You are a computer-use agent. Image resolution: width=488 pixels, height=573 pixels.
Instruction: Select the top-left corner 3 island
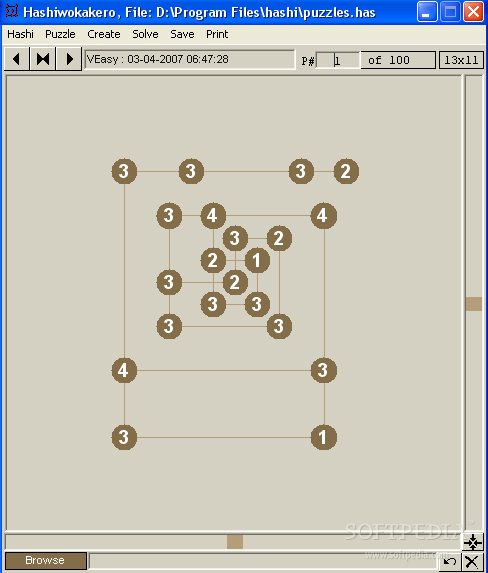pyautogui.click(x=124, y=171)
